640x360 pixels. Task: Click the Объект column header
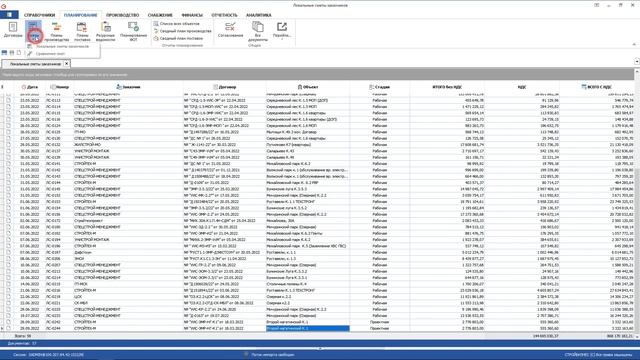[x=308, y=87]
